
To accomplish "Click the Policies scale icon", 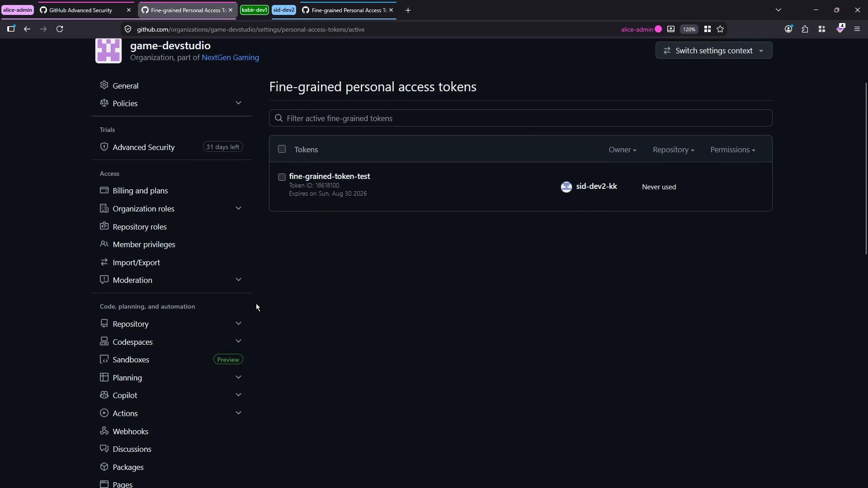I will pos(104,103).
